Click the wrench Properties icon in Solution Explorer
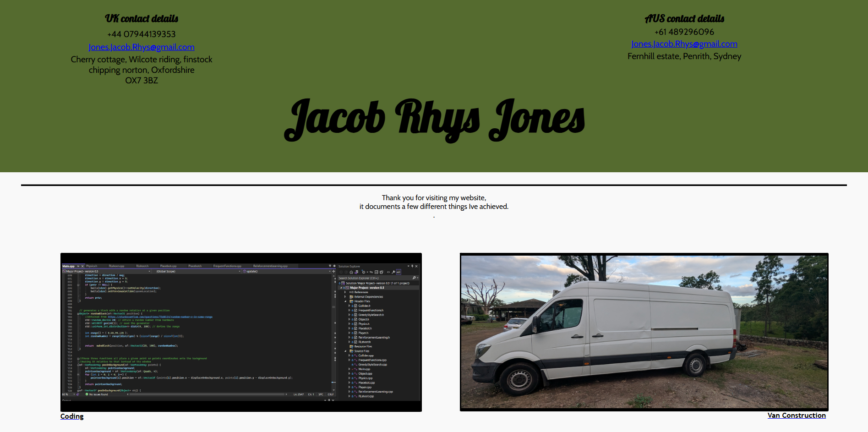The width and height of the screenshot is (868, 432). (x=393, y=272)
